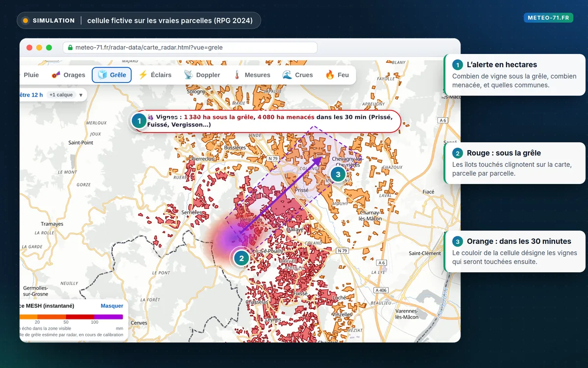The height and width of the screenshot is (368, 588).
Task: Select the Crues wave icon
Action: [x=287, y=75]
